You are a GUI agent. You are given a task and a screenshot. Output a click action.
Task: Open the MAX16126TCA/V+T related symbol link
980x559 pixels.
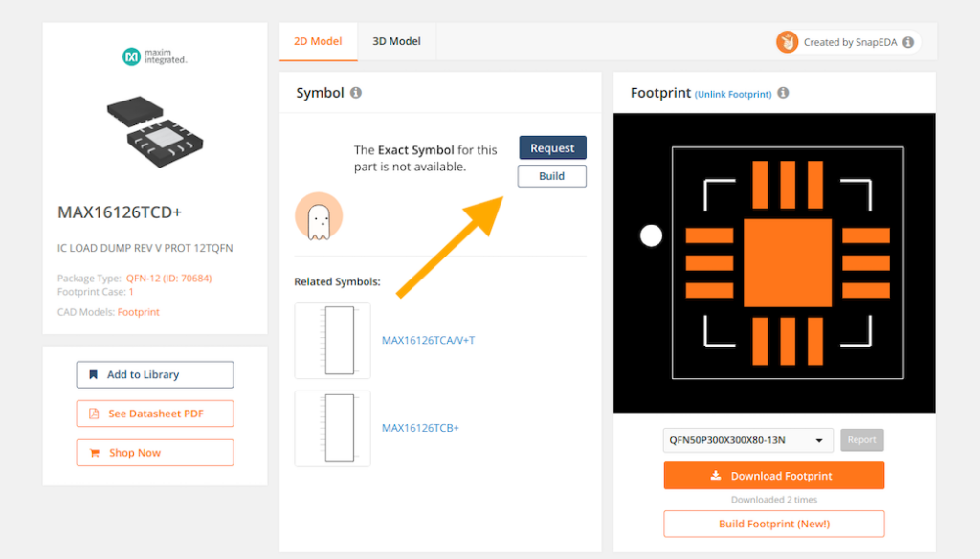click(x=429, y=339)
